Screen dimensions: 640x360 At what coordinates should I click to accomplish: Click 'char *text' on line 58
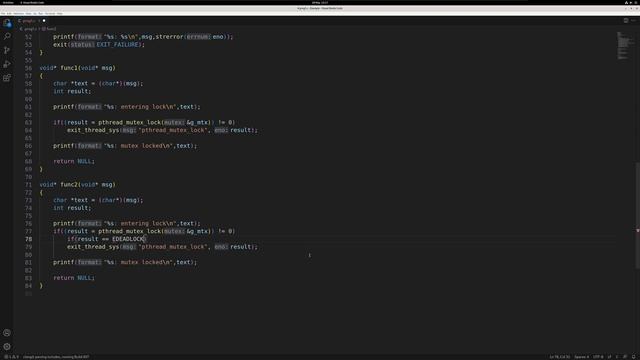click(70, 83)
